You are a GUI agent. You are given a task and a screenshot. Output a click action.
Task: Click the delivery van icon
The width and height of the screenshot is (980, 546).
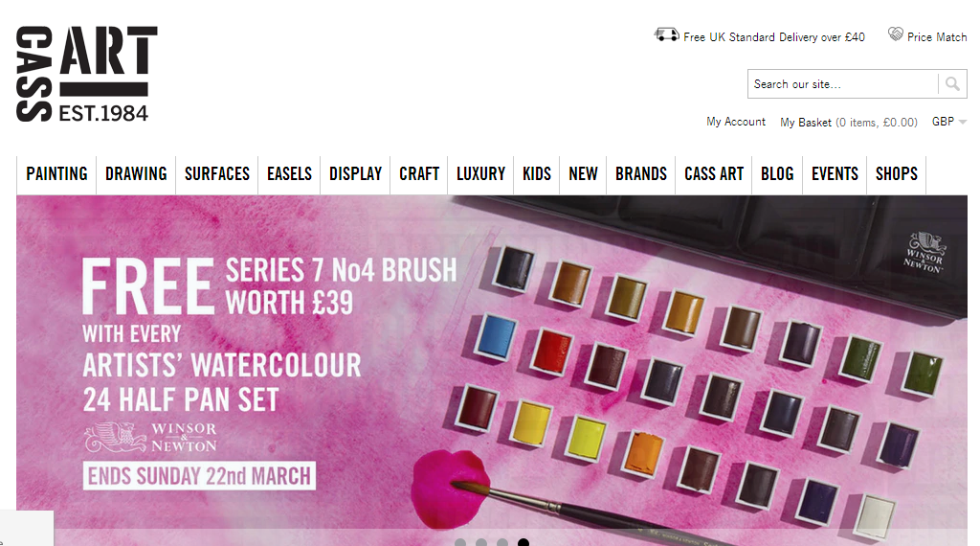point(666,35)
